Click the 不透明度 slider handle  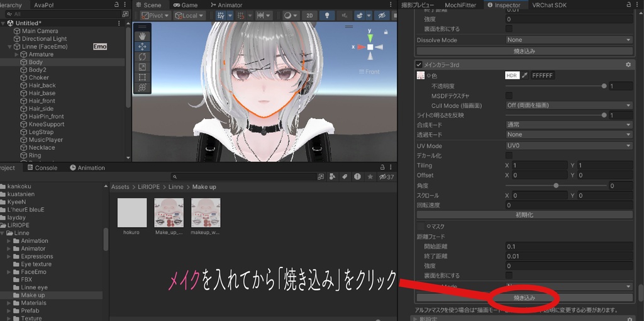[x=604, y=86]
